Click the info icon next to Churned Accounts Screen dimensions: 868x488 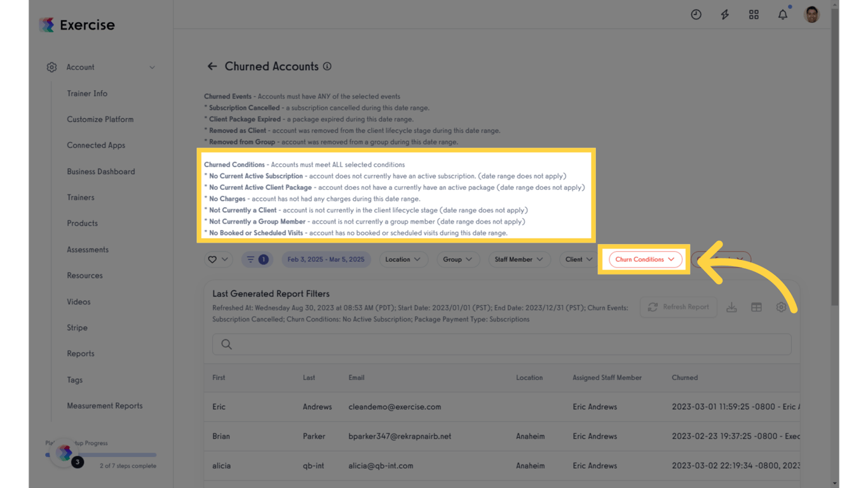pyautogui.click(x=327, y=66)
